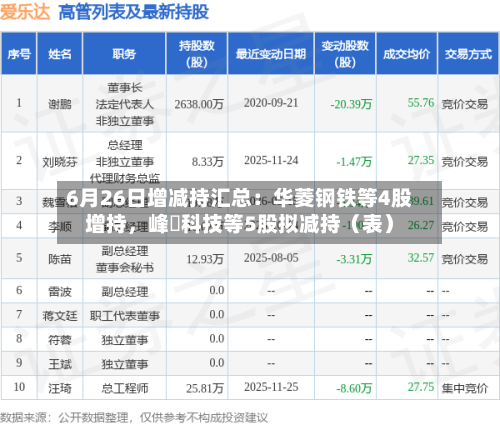
Task: Select the holding value 8.33万
Action: (x=208, y=162)
